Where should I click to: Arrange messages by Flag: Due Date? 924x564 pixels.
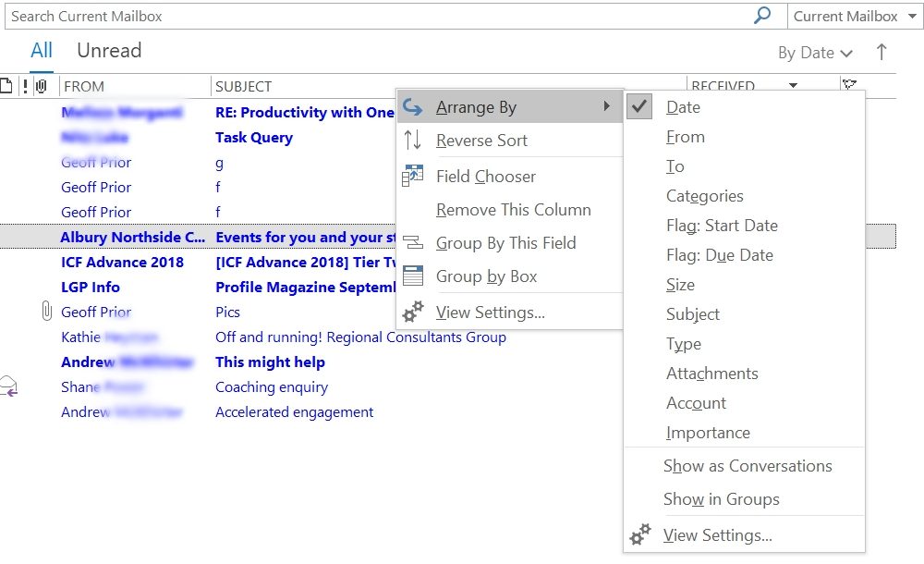pos(744,255)
